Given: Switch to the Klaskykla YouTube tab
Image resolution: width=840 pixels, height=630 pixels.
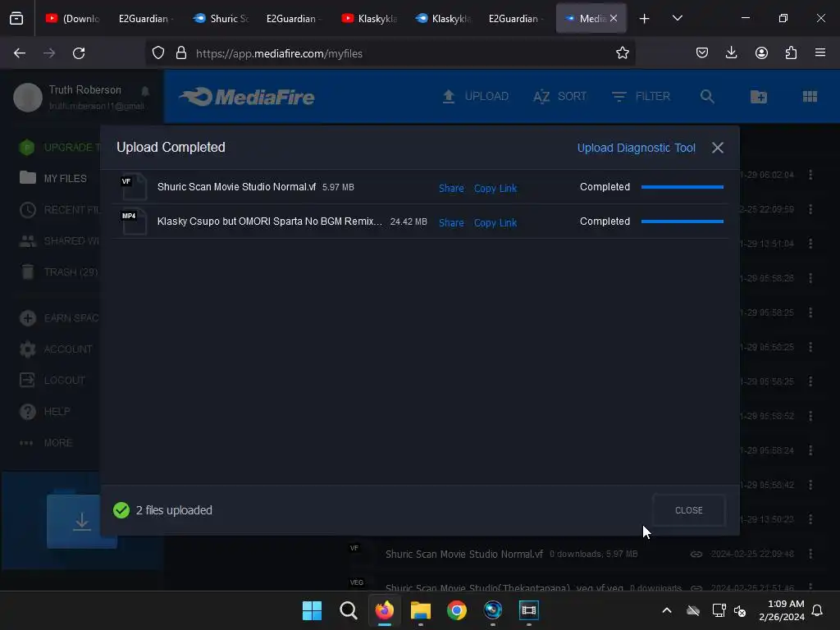Looking at the screenshot, I should tap(369, 19).
